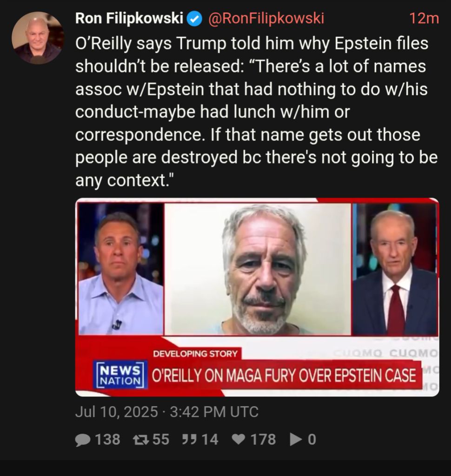Click the play views icon

(296, 439)
